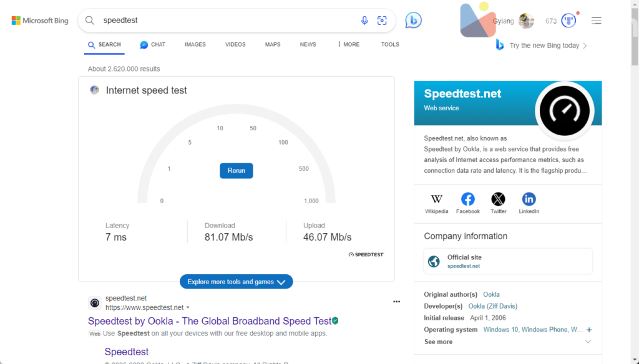Open the hamburger settings menu
Viewport: 639px width, 364px height.
tap(596, 21)
